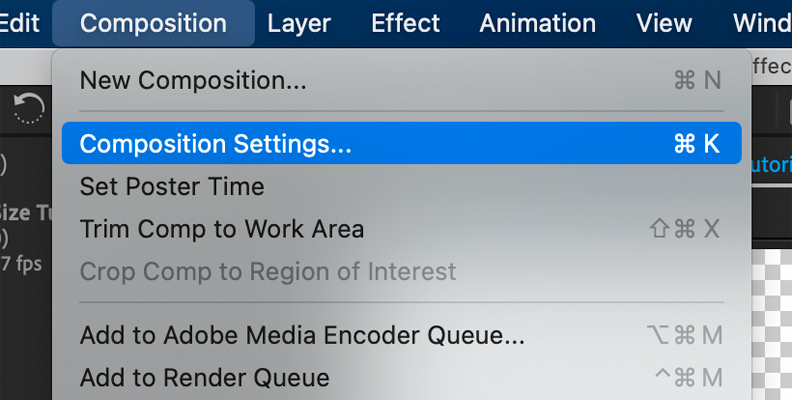The image size is (792, 400).
Task: Open the Edit menu
Action: pyautogui.click(x=20, y=23)
